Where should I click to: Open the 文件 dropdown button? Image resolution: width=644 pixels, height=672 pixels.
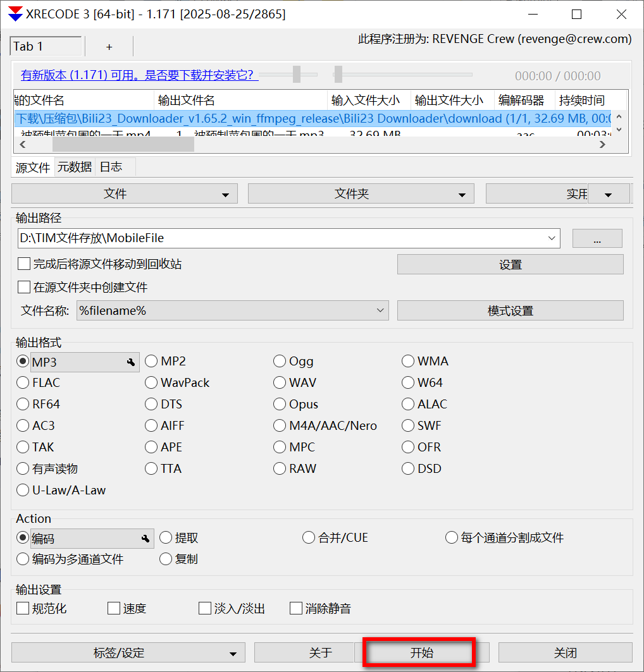tap(125, 193)
